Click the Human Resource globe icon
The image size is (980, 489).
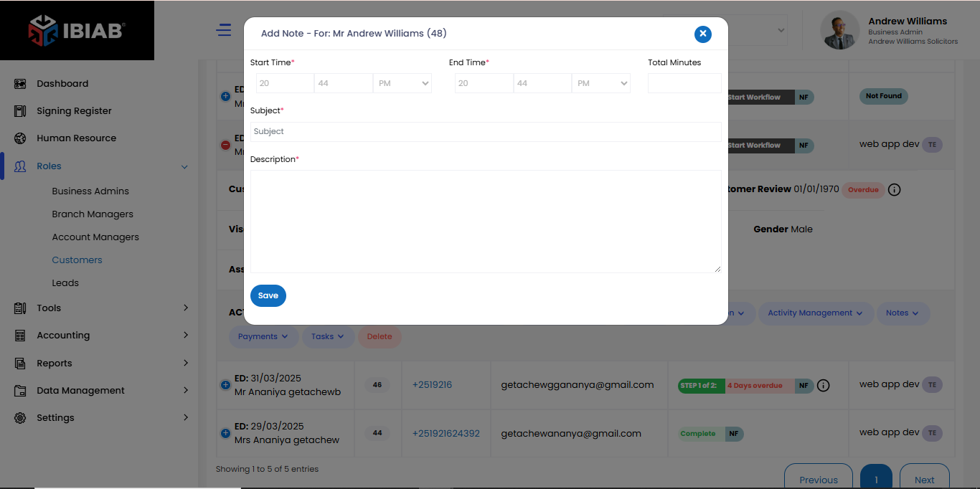point(20,138)
